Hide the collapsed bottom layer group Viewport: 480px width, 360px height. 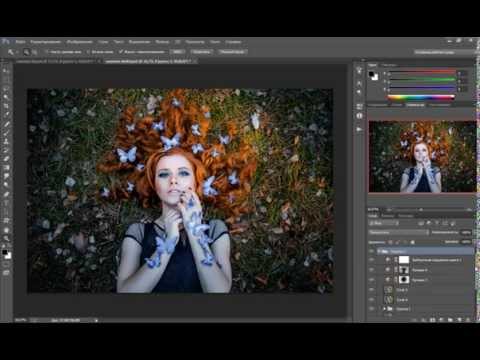pyautogui.click(x=372, y=309)
